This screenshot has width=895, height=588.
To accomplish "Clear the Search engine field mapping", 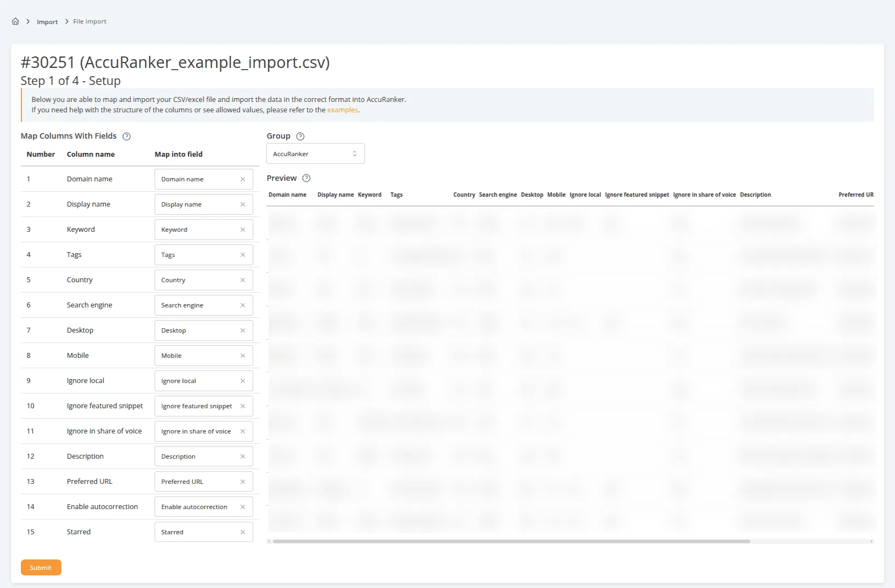I will point(243,305).
